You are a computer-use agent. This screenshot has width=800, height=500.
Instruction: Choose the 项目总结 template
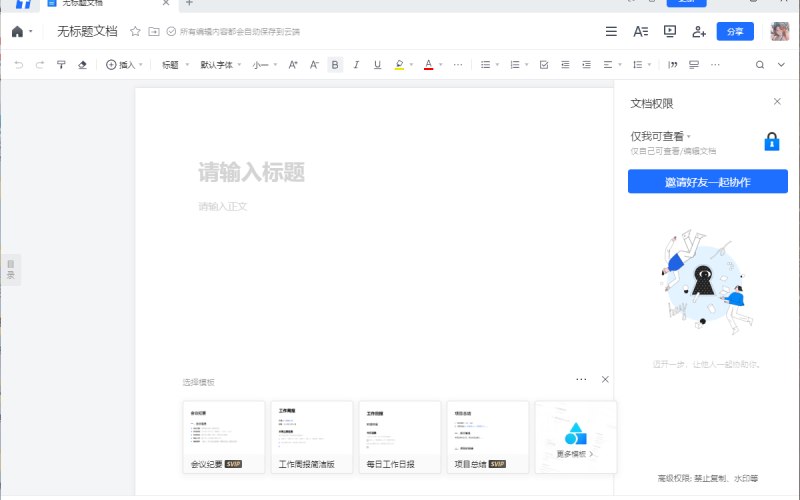click(488, 437)
